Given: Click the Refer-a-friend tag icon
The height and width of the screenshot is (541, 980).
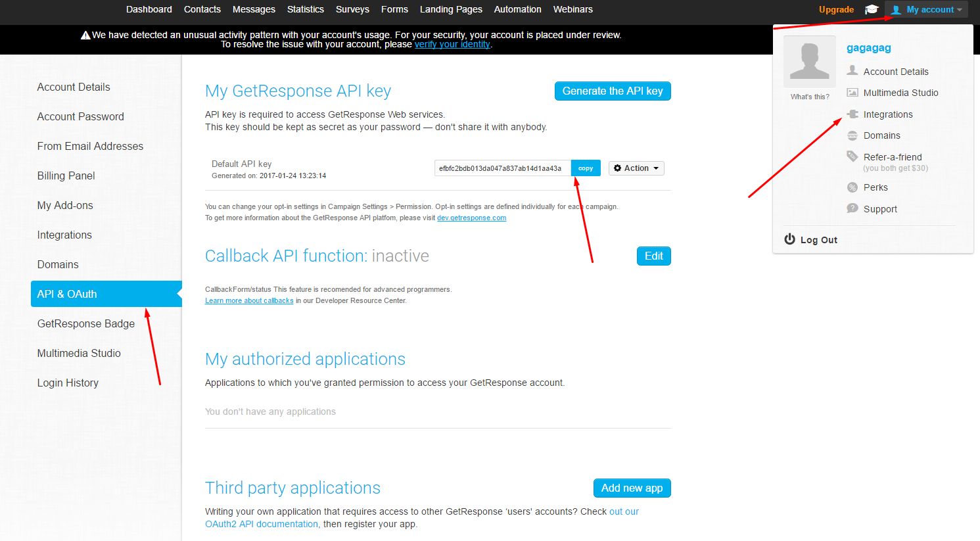Looking at the screenshot, I should coord(852,156).
